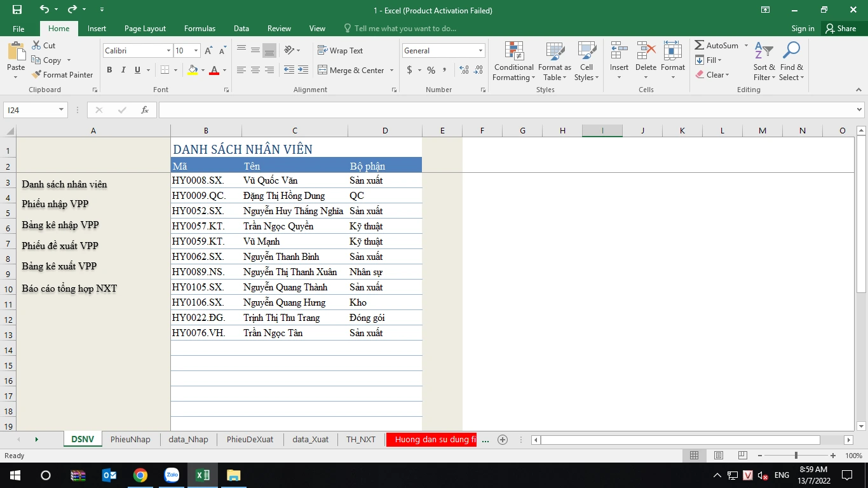The height and width of the screenshot is (488, 868).
Task: Open the Name Box dropdown arrow
Action: [x=62, y=110]
